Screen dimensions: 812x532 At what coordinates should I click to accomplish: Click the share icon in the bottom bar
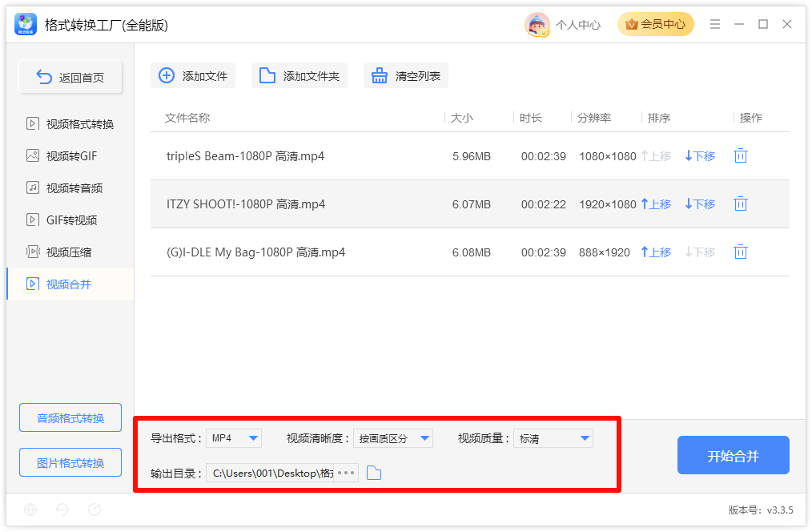(94, 510)
